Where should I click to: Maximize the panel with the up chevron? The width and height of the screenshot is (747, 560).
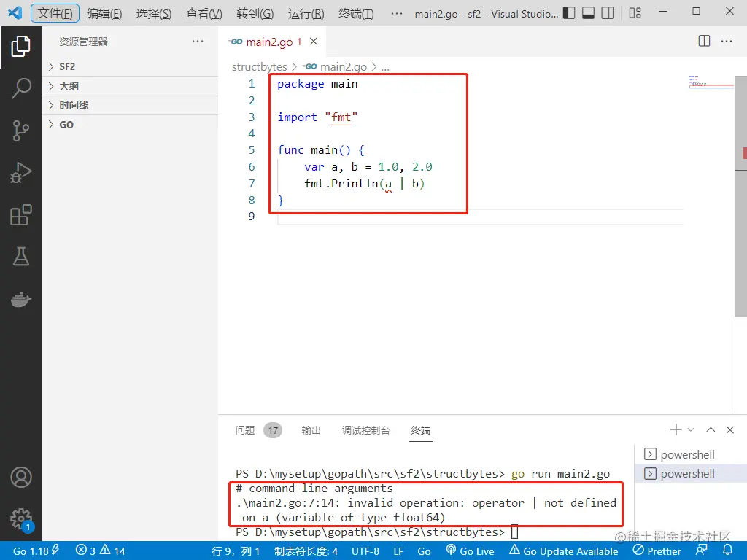(x=711, y=429)
